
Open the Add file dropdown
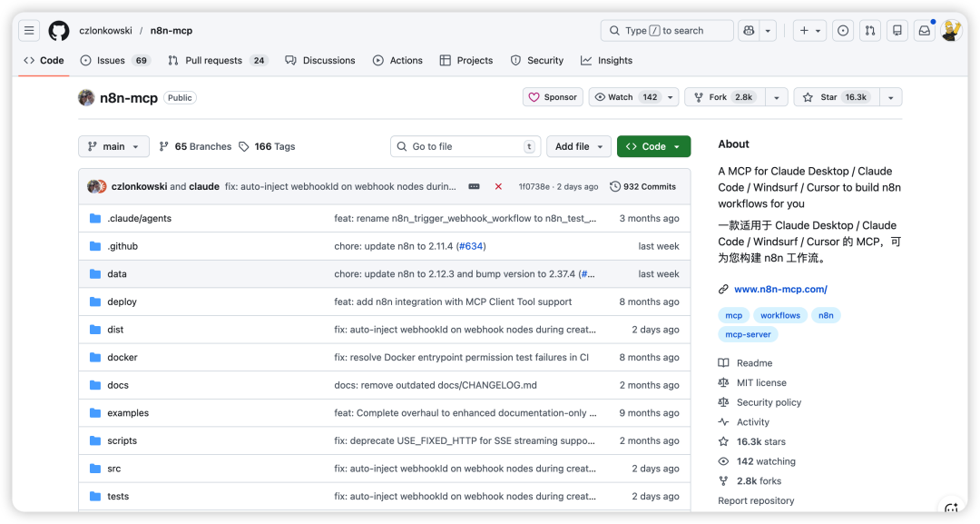pos(578,146)
